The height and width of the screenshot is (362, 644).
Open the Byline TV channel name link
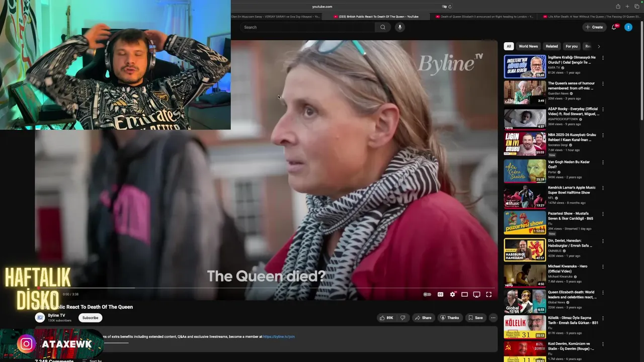pyautogui.click(x=56, y=315)
